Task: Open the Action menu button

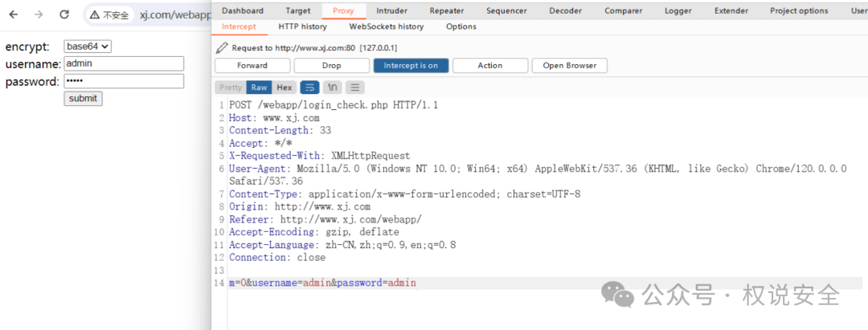Action: pos(490,66)
